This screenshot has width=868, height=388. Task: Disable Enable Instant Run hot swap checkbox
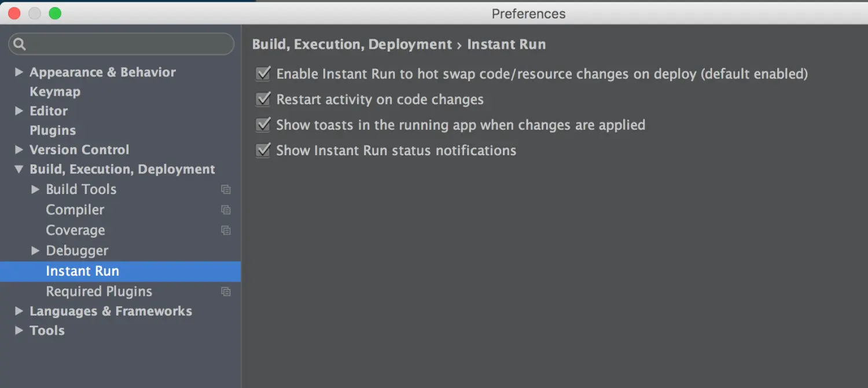click(x=263, y=74)
